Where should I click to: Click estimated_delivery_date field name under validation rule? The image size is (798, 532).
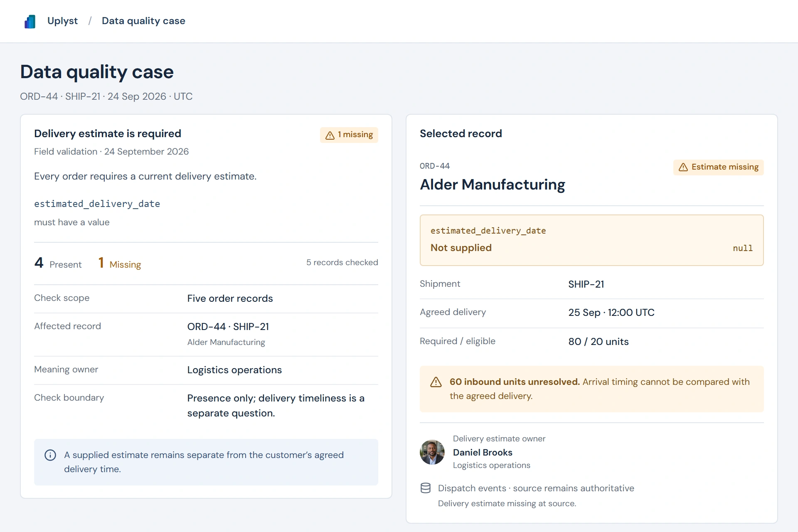(97, 204)
